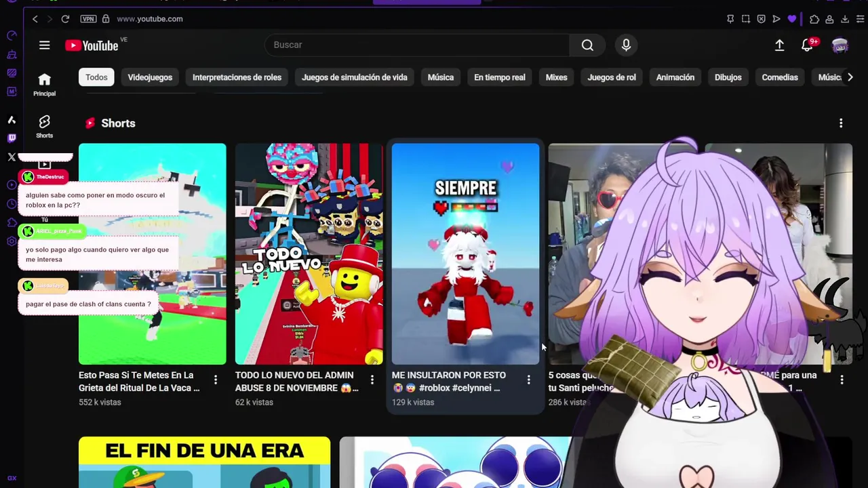The width and height of the screenshot is (868, 488).
Task: Select the En tiempo real chip
Action: coord(500,77)
